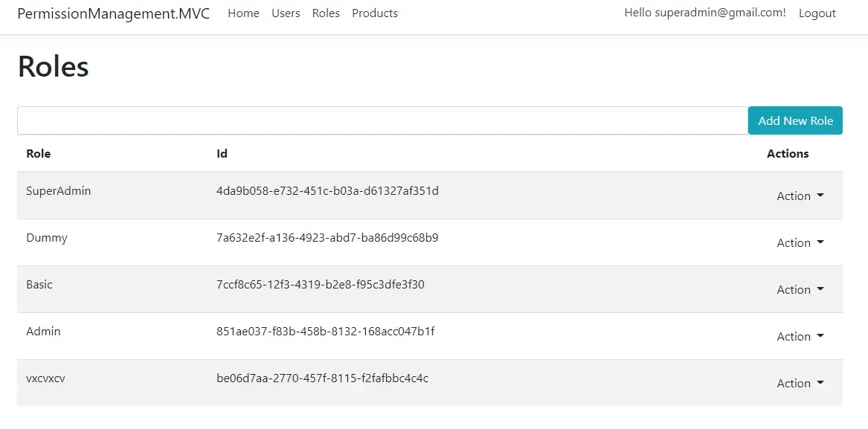Click inside the new role name input field
This screenshot has width=868, height=429.
[x=372, y=120]
